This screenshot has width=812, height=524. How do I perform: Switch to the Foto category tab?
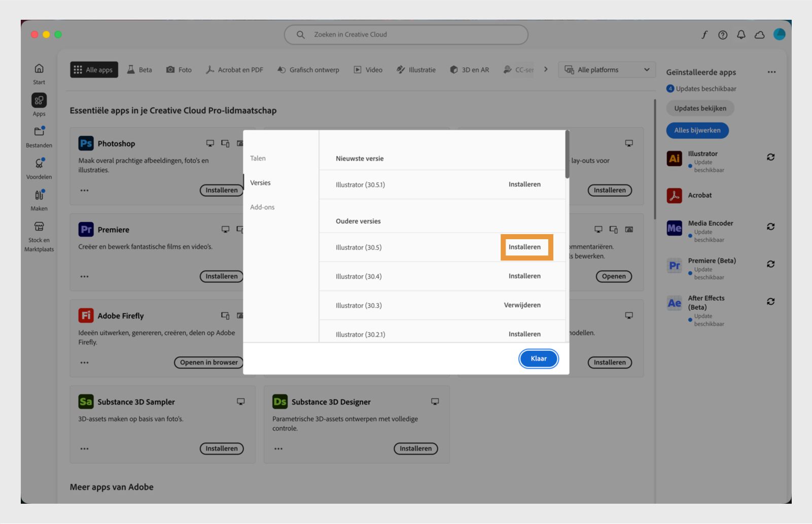(x=179, y=70)
